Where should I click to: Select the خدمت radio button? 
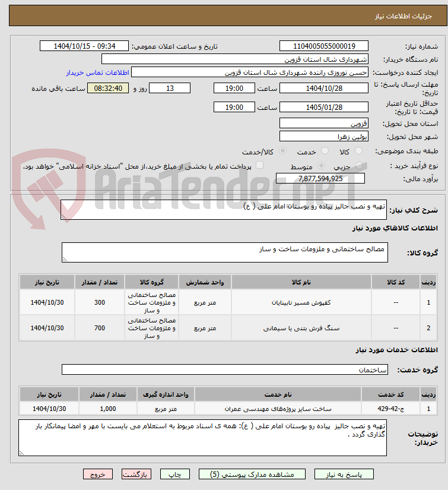[325, 151]
